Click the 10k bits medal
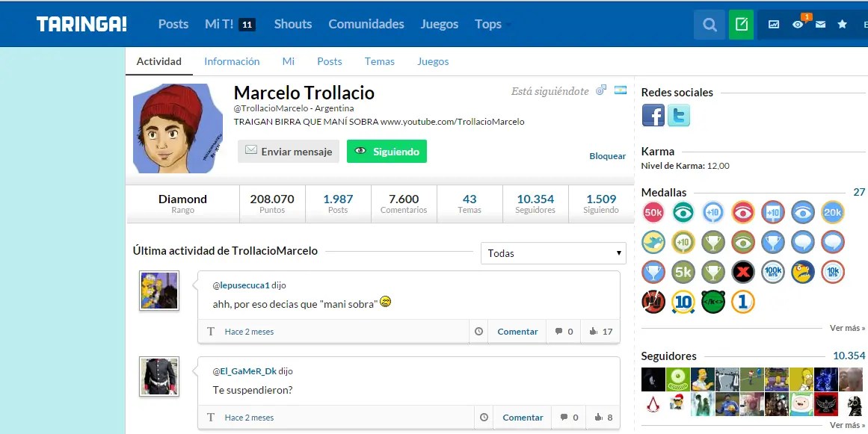Image resolution: width=868 pixels, height=434 pixels. pos(832,272)
